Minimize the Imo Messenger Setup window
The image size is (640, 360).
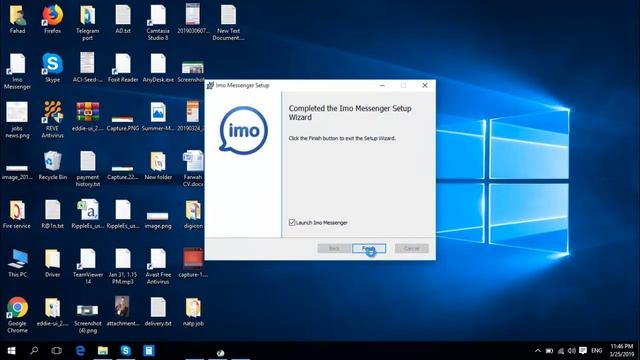point(382,85)
